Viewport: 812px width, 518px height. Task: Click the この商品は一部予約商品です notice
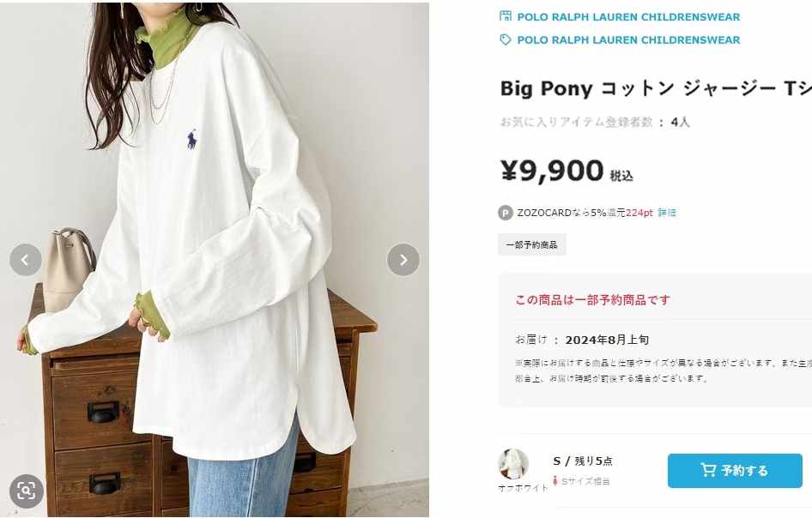[592, 299]
